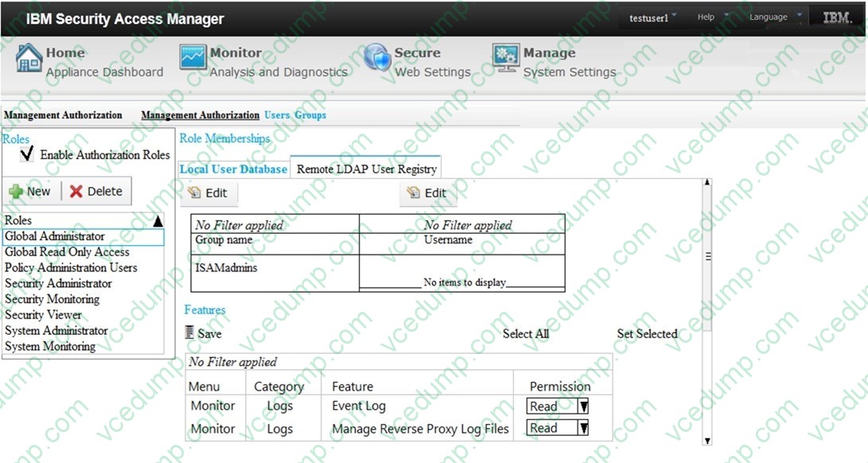Click the red X Delete icon

coord(76,192)
